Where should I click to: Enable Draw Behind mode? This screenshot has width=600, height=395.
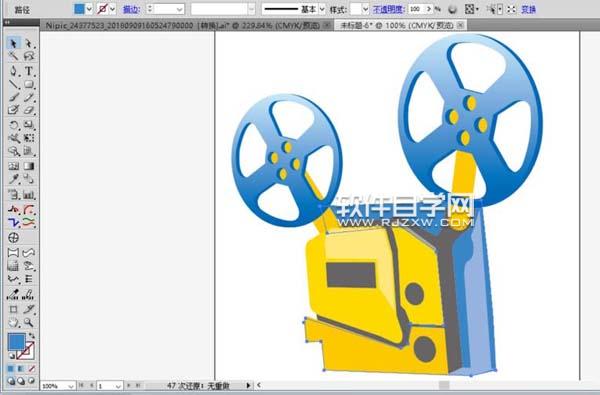pyautogui.click(x=21, y=381)
